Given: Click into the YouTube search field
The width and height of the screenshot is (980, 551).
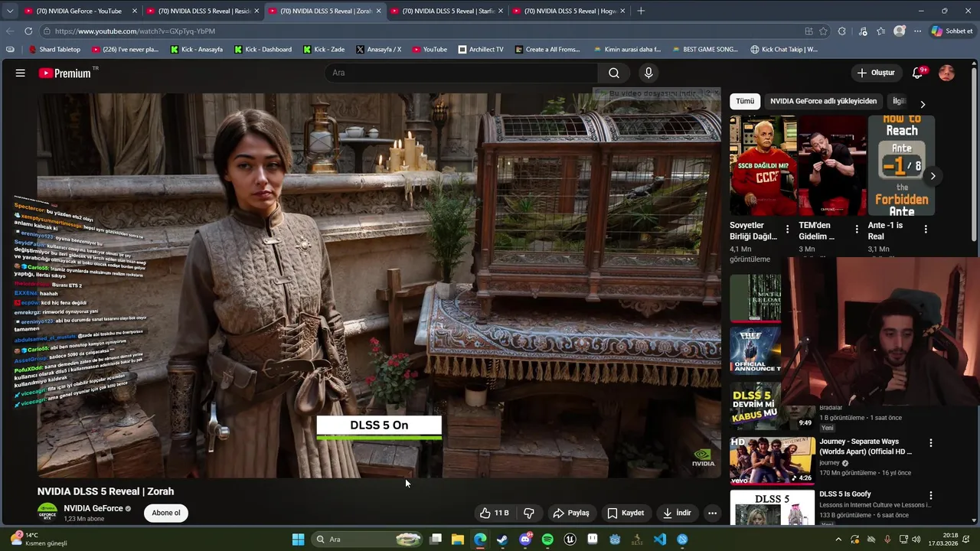Looking at the screenshot, I should pos(461,73).
